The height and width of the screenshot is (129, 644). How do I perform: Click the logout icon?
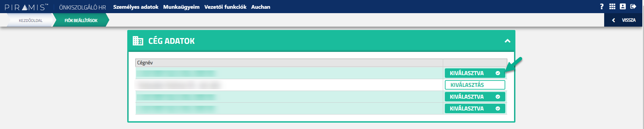pos(633,6)
